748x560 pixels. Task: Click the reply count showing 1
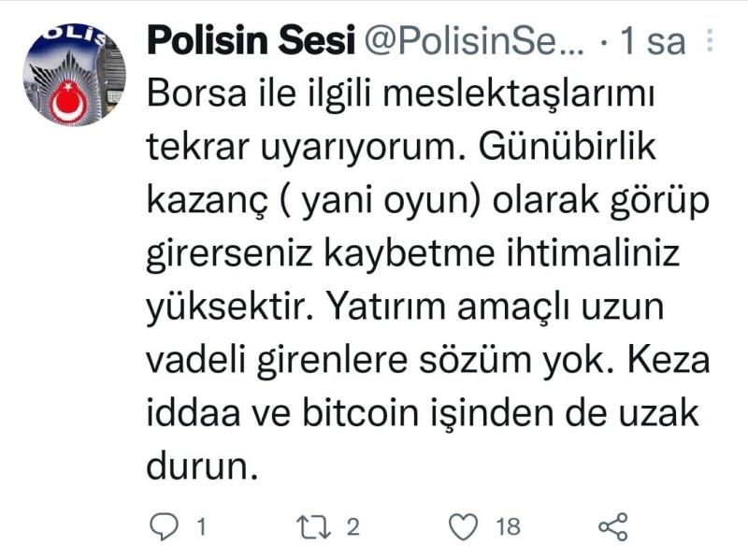pos(199,527)
